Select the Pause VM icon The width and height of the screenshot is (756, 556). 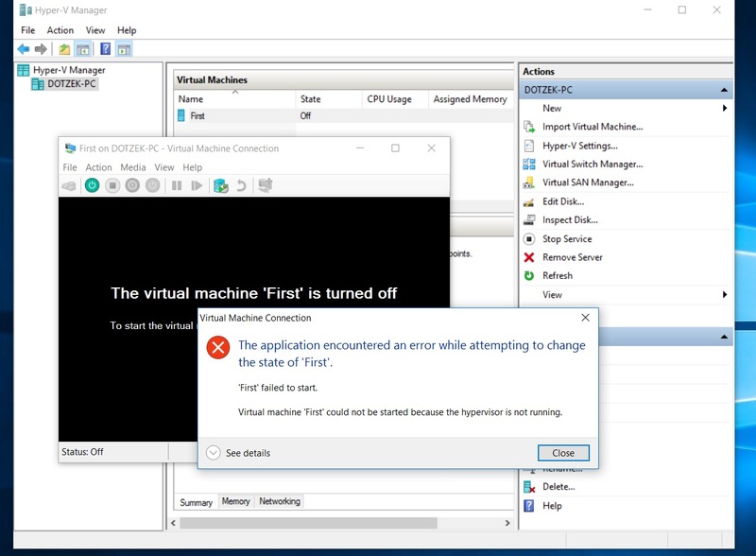[x=178, y=185]
